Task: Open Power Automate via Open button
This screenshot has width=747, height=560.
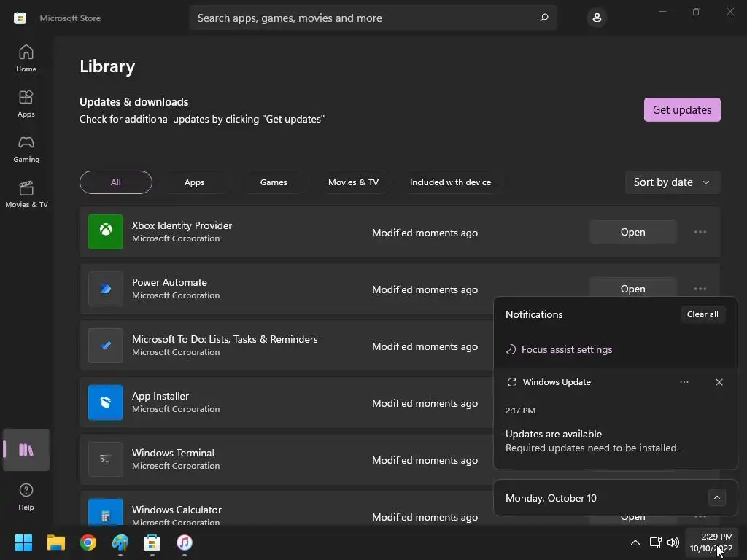Action: click(x=632, y=287)
